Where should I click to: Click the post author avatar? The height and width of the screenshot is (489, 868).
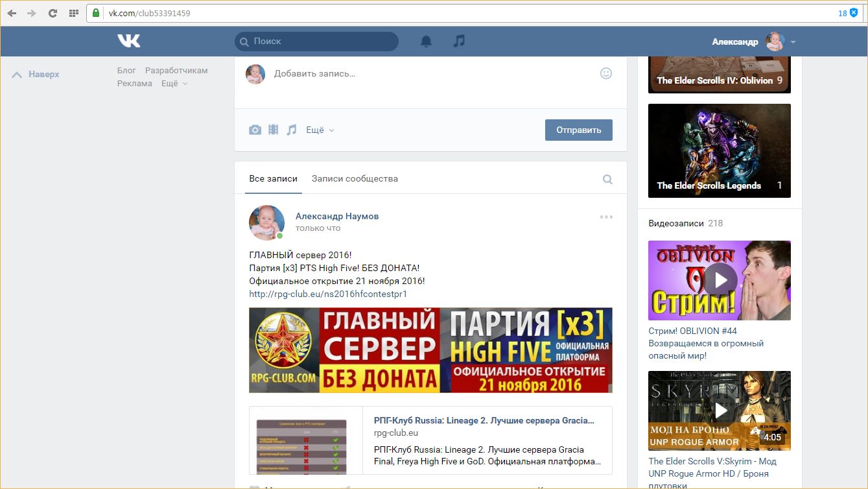(x=266, y=222)
